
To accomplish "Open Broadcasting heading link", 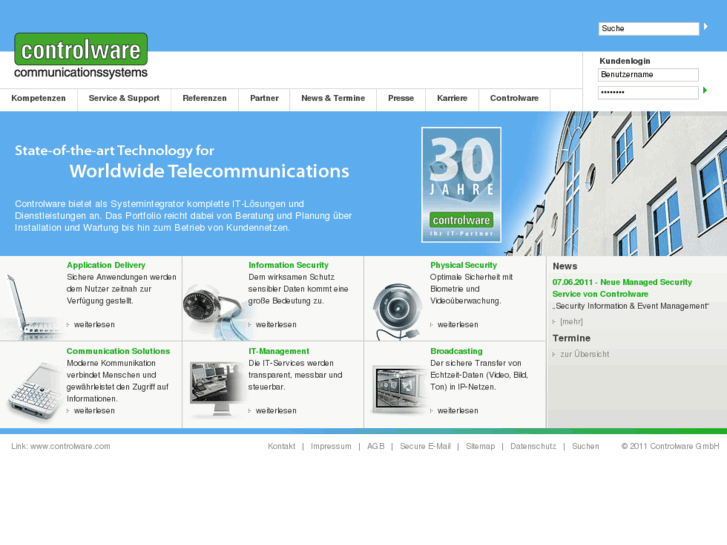I will 456,351.
